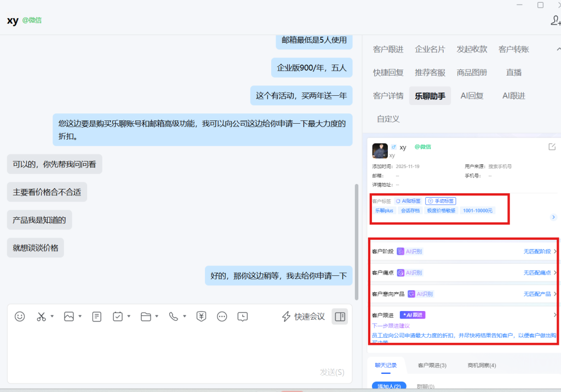Click the image picture icon in toolbar
This screenshot has height=392, width=561.
coord(68,316)
